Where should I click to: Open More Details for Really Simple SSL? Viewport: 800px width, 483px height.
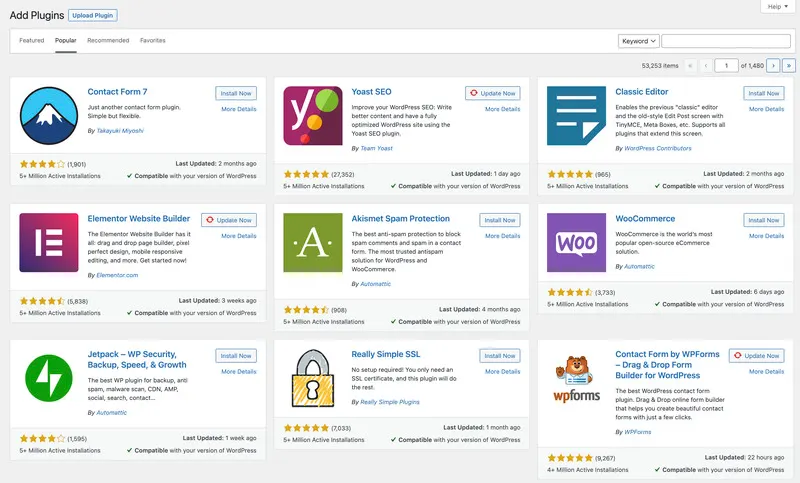pos(503,371)
